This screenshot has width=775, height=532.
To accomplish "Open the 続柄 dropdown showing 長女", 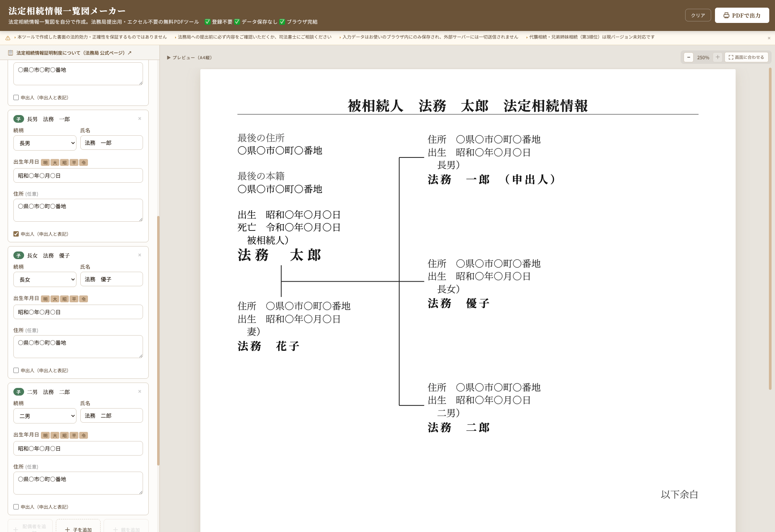I will [45, 279].
